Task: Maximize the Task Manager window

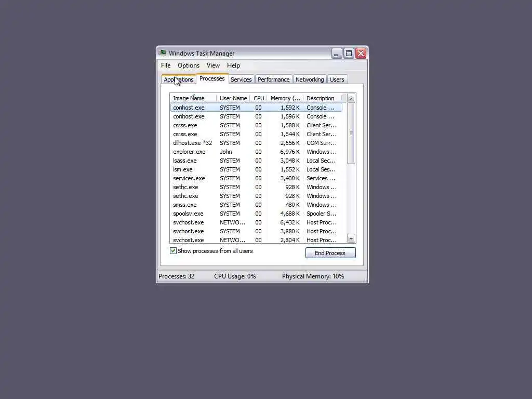Action: tap(349, 54)
